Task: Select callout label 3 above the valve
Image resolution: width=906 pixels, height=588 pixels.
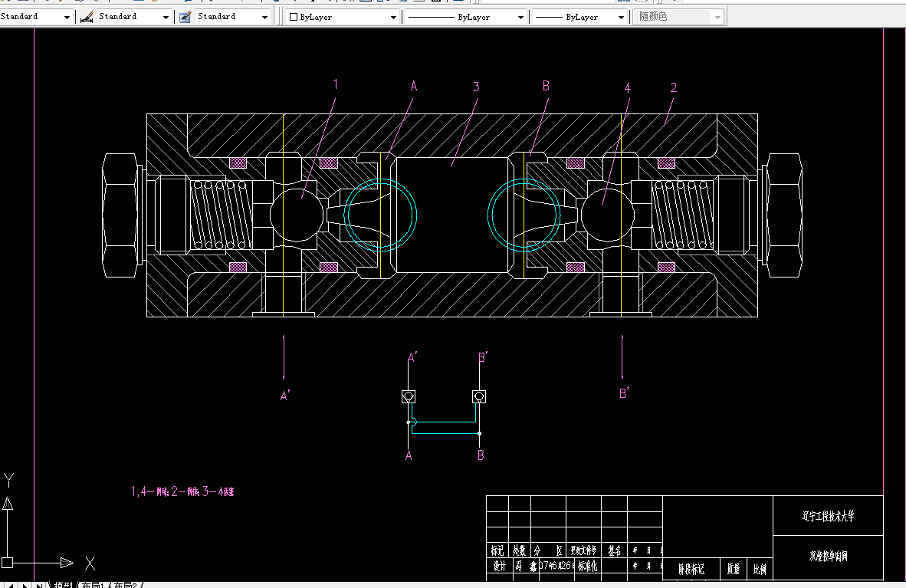Action: click(476, 87)
